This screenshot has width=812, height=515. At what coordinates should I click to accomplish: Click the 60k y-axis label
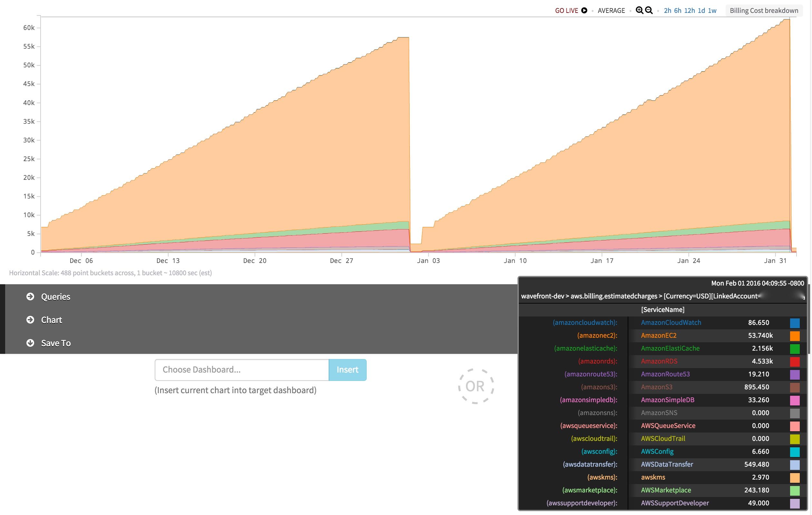tap(29, 28)
